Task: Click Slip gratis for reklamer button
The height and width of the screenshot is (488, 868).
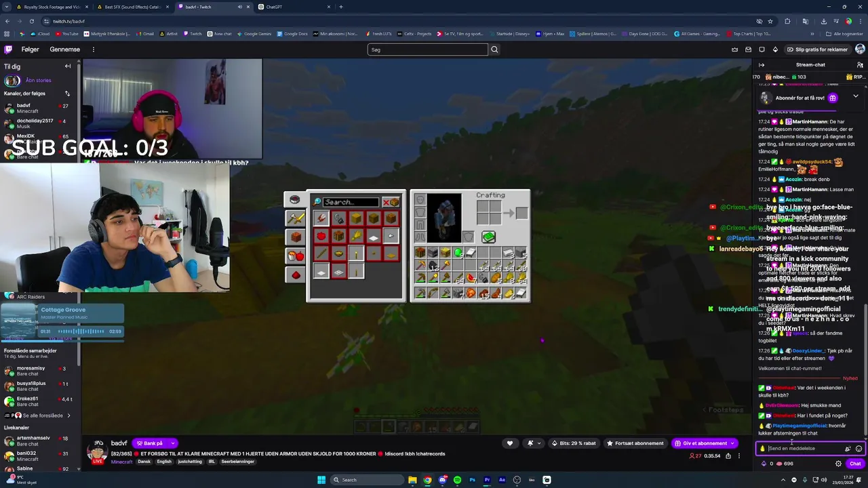Action: (x=817, y=49)
